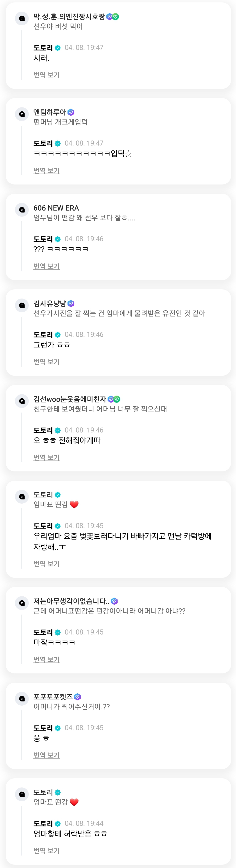
Task: Show translation for the ㅋㅋㅋ입덕☆ reply
Action: pos(46,170)
